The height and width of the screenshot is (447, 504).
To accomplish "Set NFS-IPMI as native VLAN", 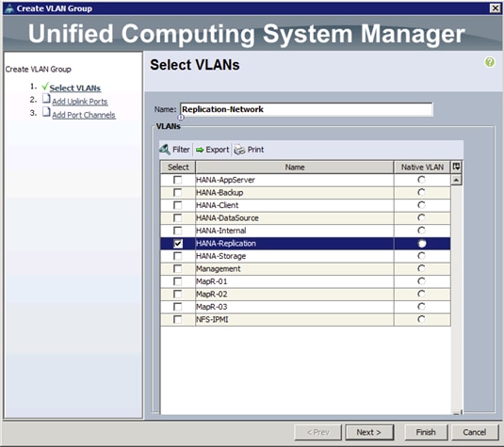I will click(421, 319).
